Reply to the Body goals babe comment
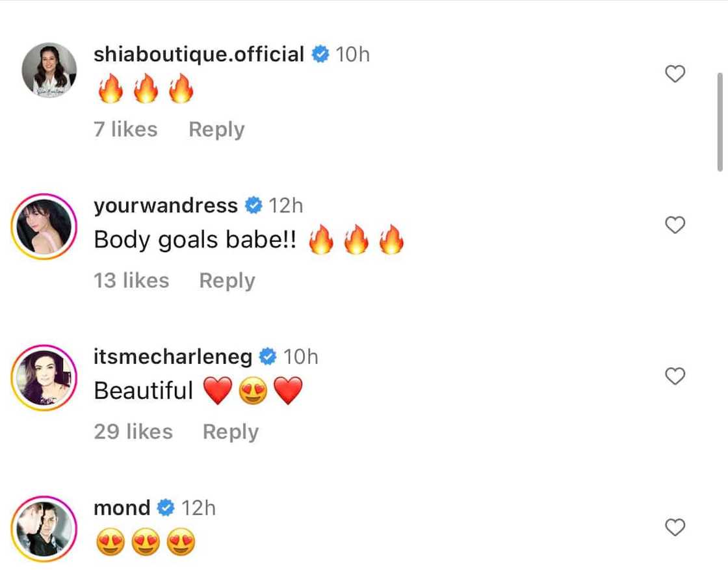Image resolution: width=728 pixels, height=570 pixels. click(227, 281)
